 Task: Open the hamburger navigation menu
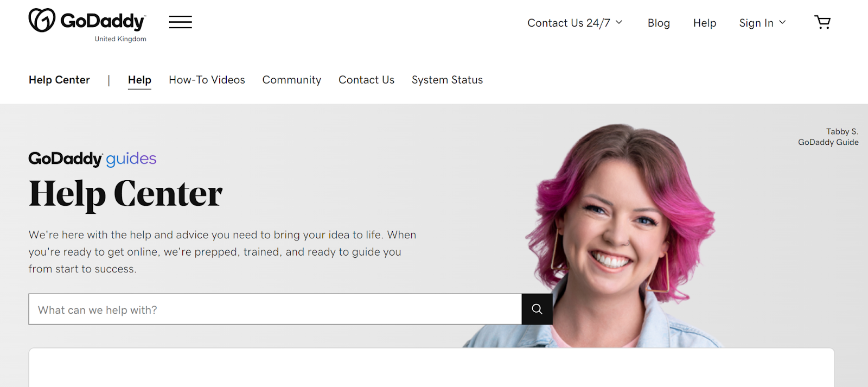coord(180,22)
